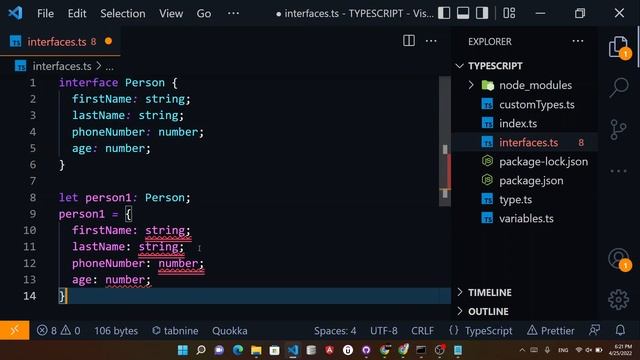Image resolution: width=640 pixels, height=360 pixels.
Task: Click the Prettier status bar item
Action: 550,331
